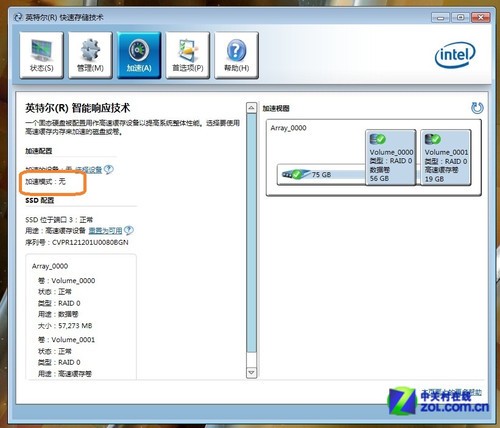The width and height of the screenshot is (500, 428).
Task: Click the refresh icon in acceleration view
Action: tap(477, 108)
